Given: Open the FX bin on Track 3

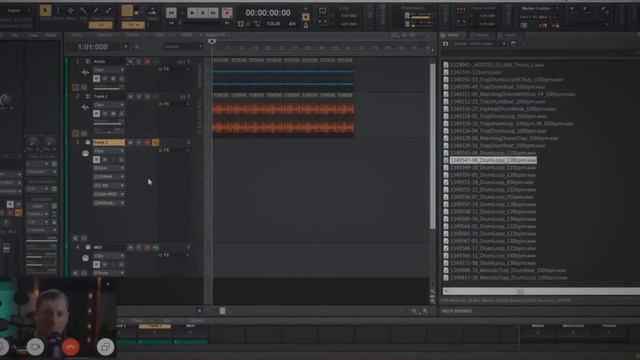Looking at the screenshot, I should click(173, 150).
